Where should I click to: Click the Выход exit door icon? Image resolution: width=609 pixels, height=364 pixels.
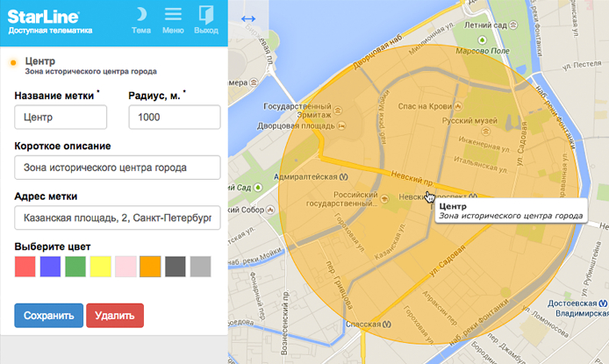(x=206, y=15)
